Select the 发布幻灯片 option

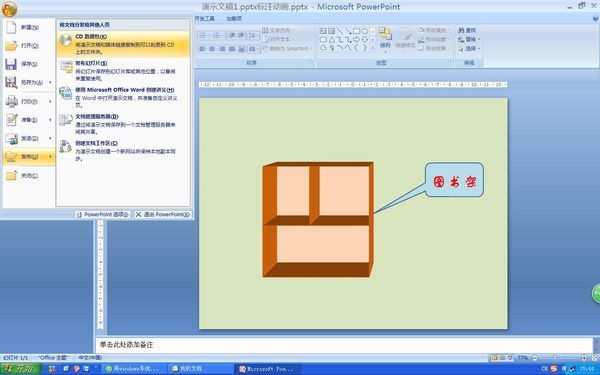point(123,71)
